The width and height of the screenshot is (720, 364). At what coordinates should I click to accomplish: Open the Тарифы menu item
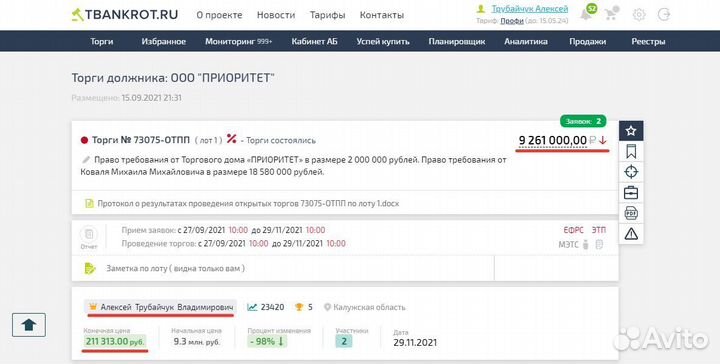(x=327, y=15)
